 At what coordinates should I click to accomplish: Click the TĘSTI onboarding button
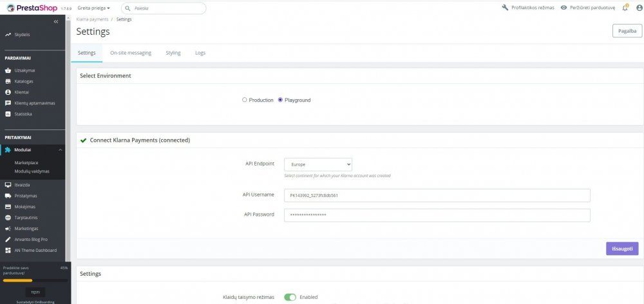pos(35,292)
